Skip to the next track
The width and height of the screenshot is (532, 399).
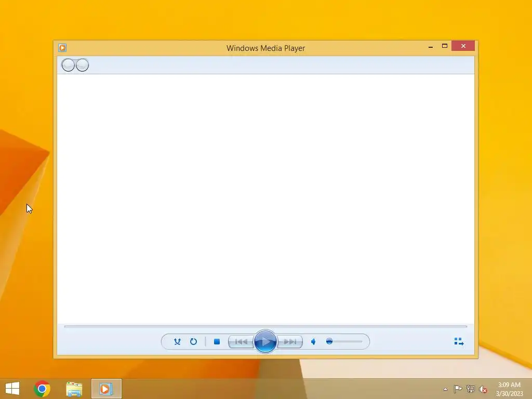point(290,342)
